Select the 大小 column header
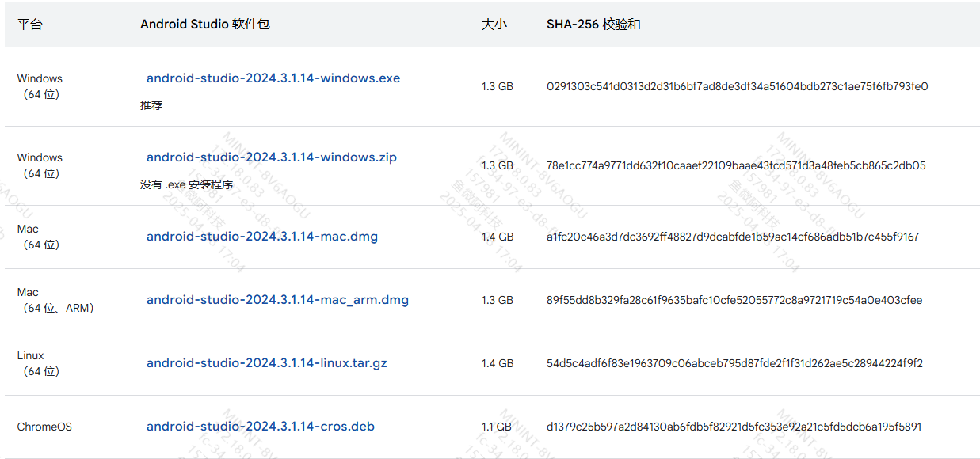 pos(494,25)
